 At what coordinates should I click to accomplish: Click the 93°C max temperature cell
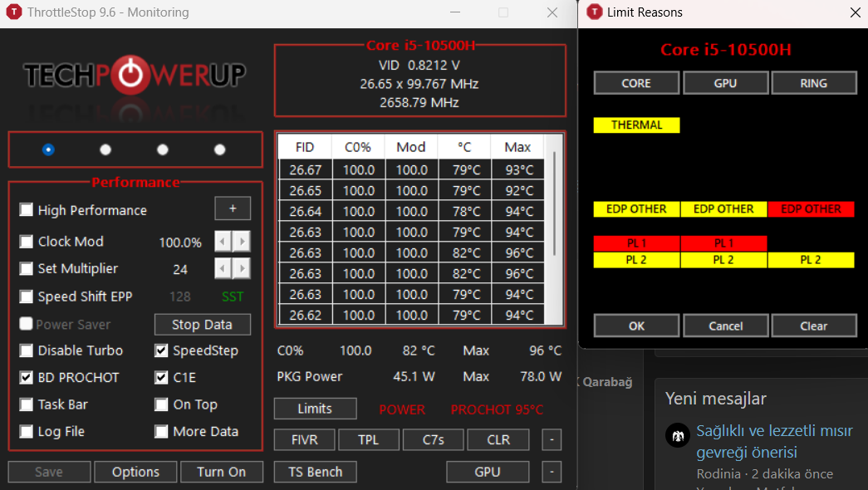(x=518, y=170)
